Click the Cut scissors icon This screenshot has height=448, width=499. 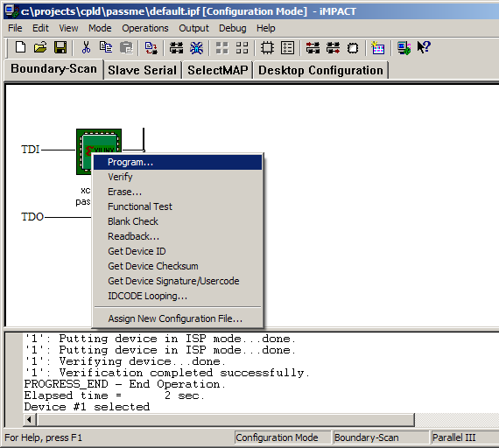click(x=86, y=48)
